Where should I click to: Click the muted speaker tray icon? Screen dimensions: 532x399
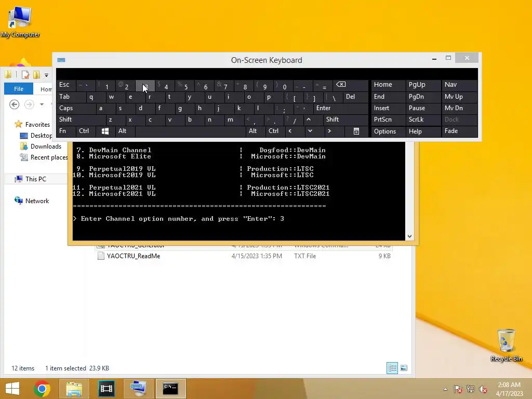point(483,389)
